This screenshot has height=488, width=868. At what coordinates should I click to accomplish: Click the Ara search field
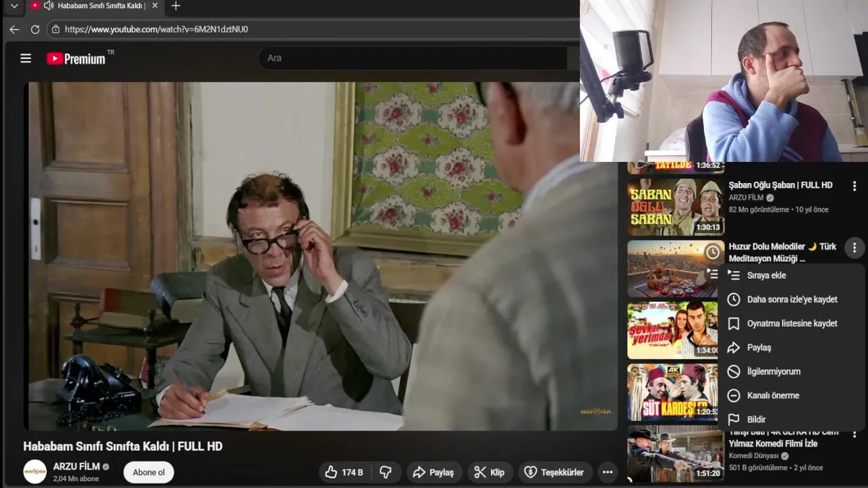(x=412, y=58)
